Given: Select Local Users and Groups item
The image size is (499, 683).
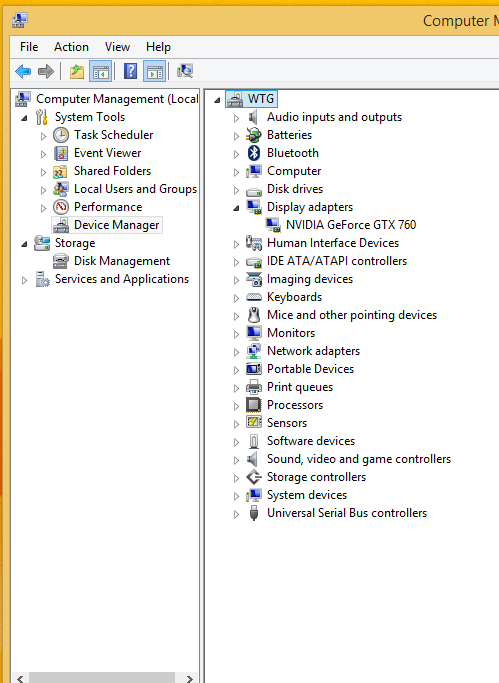Looking at the screenshot, I should [135, 189].
